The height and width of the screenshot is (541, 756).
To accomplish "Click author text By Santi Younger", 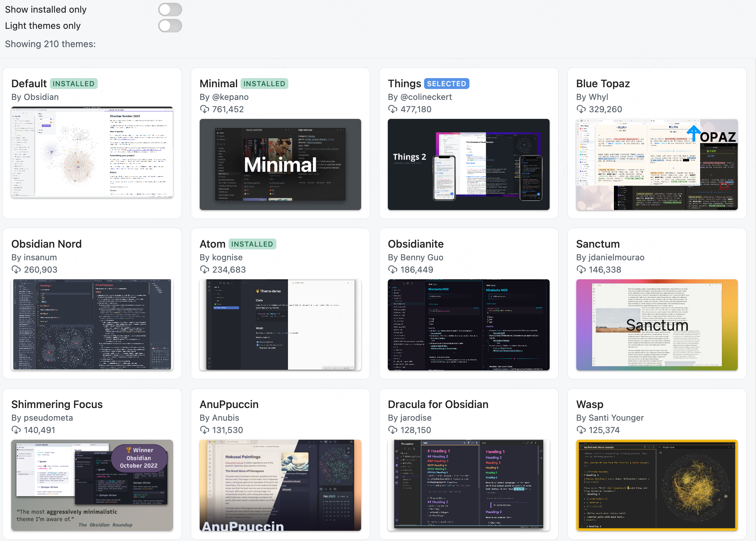I will click(610, 418).
